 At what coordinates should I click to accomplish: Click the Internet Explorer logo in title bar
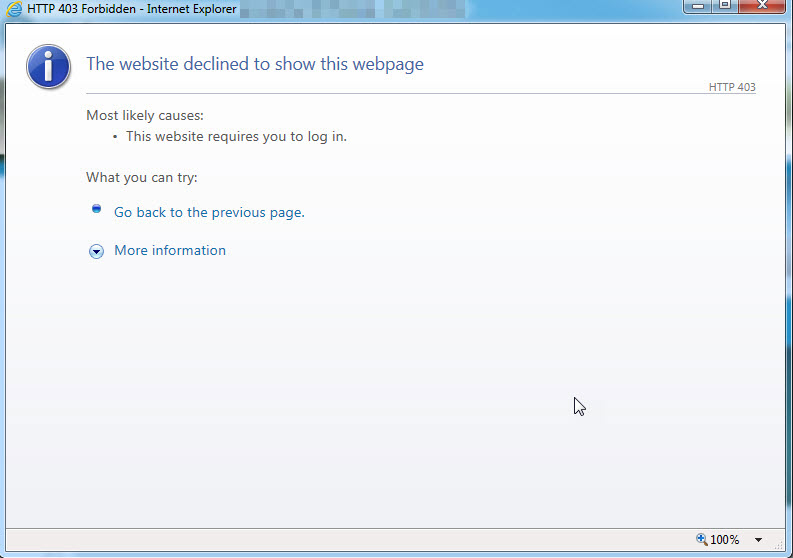point(14,9)
